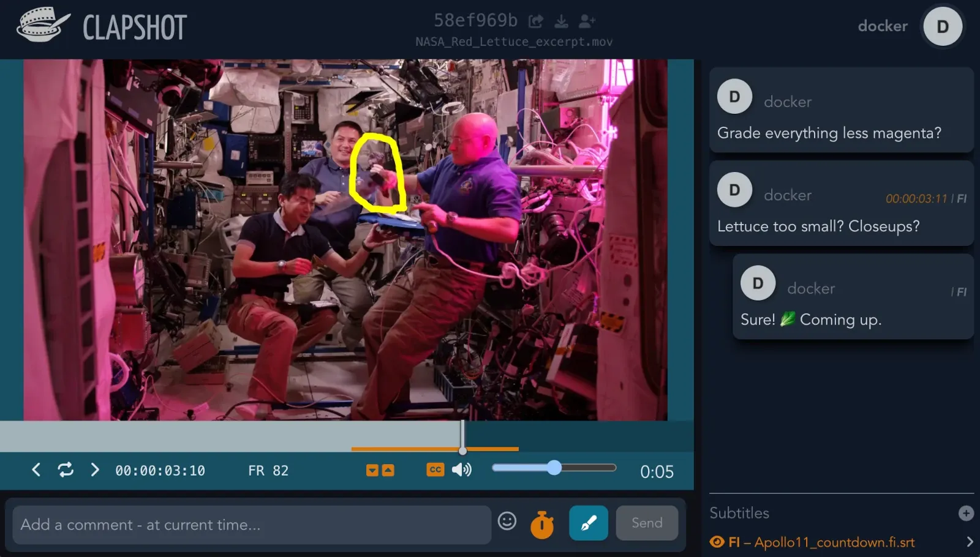Image resolution: width=980 pixels, height=557 pixels.
Task: Open the emoji picker in the comment bar
Action: click(507, 523)
